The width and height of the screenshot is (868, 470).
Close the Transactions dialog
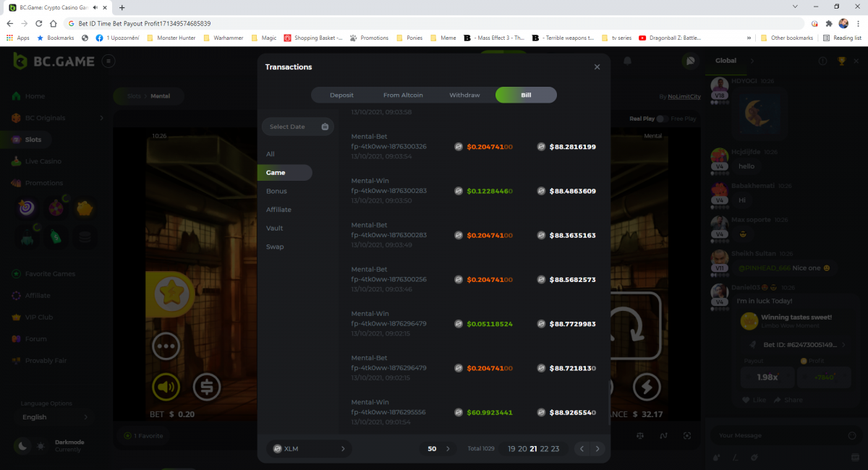pyautogui.click(x=597, y=67)
